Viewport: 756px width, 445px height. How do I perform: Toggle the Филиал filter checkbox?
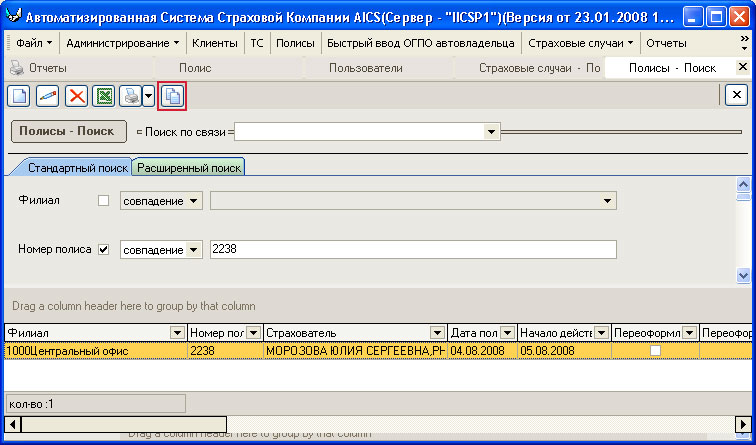point(103,200)
